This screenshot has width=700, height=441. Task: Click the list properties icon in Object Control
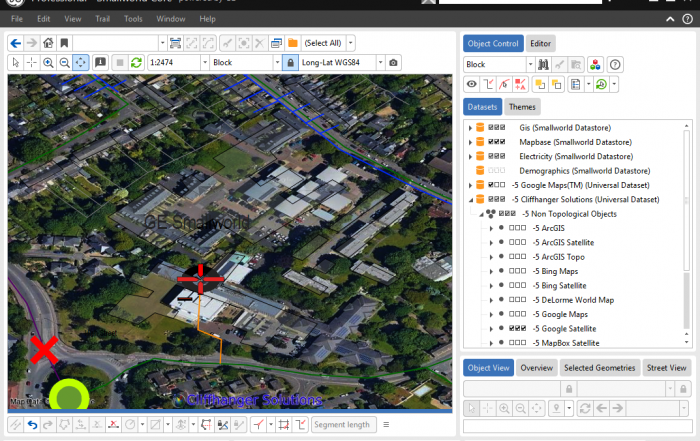click(x=576, y=84)
